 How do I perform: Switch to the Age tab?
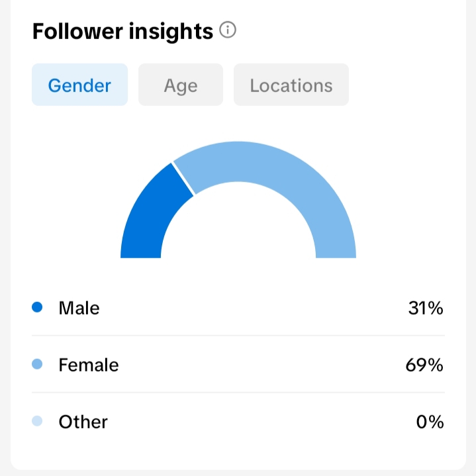[181, 85]
